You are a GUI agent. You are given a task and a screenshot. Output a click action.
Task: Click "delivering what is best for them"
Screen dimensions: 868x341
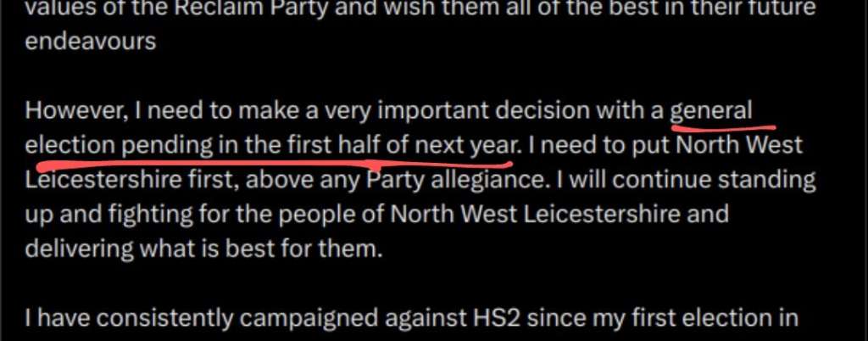pos(204,249)
